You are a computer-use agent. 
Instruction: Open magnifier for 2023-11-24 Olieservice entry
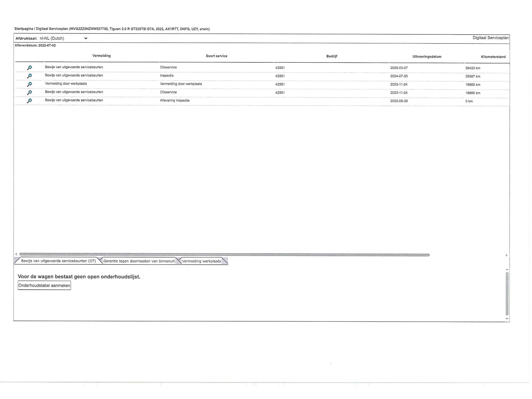coord(29,93)
